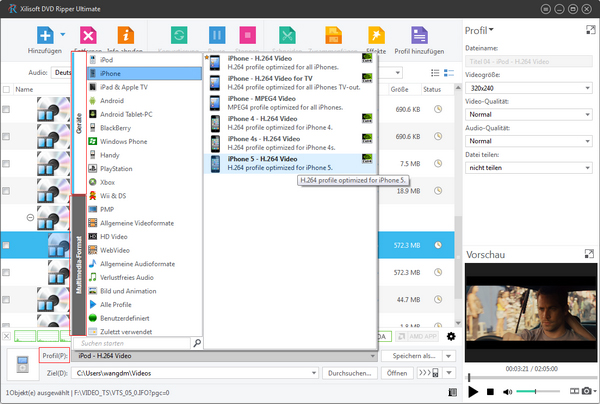Check the second 572.3 MB row checkbox
600x404 pixels.
tap(6, 272)
